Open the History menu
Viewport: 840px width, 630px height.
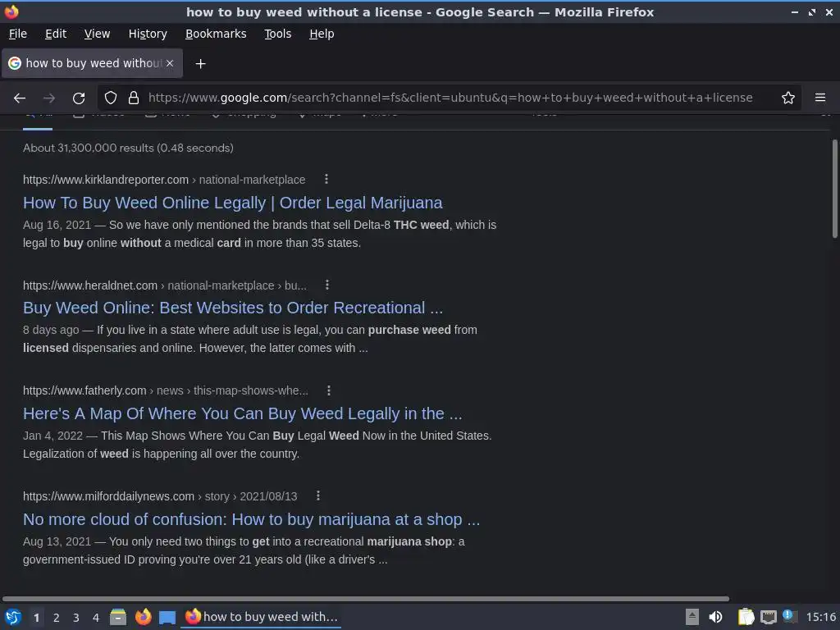[x=148, y=34]
